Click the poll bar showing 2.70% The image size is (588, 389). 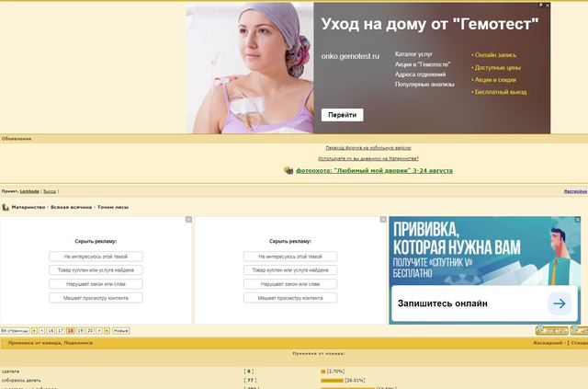(323, 372)
